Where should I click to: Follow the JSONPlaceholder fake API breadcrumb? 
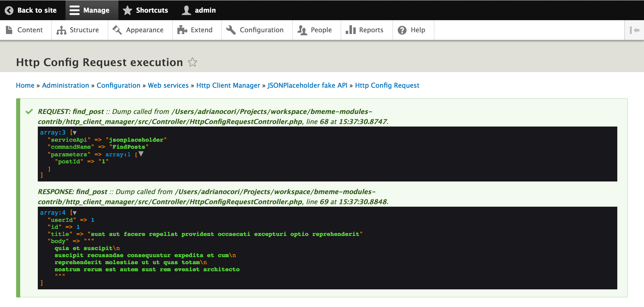point(307,85)
